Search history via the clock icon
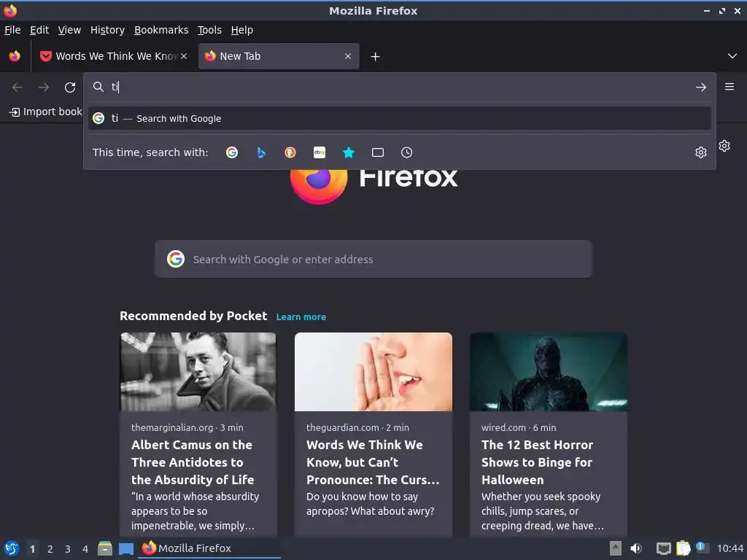Image resolution: width=747 pixels, height=560 pixels. pos(407,152)
